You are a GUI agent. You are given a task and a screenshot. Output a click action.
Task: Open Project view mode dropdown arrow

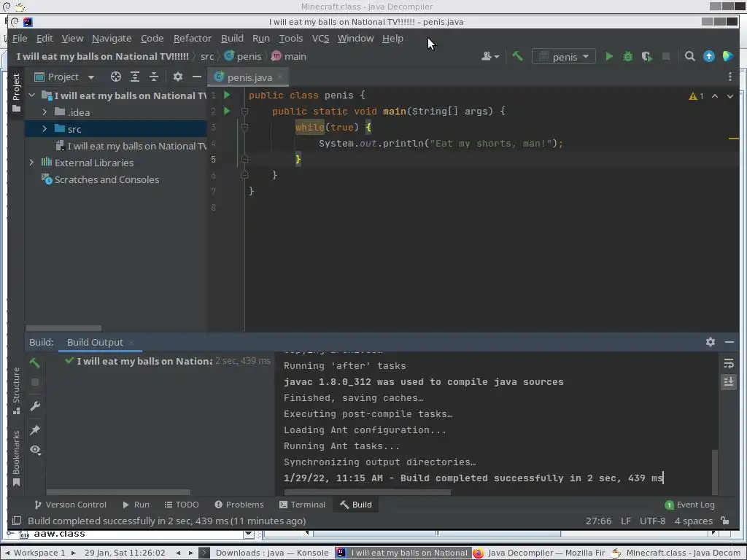click(x=90, y=77)
